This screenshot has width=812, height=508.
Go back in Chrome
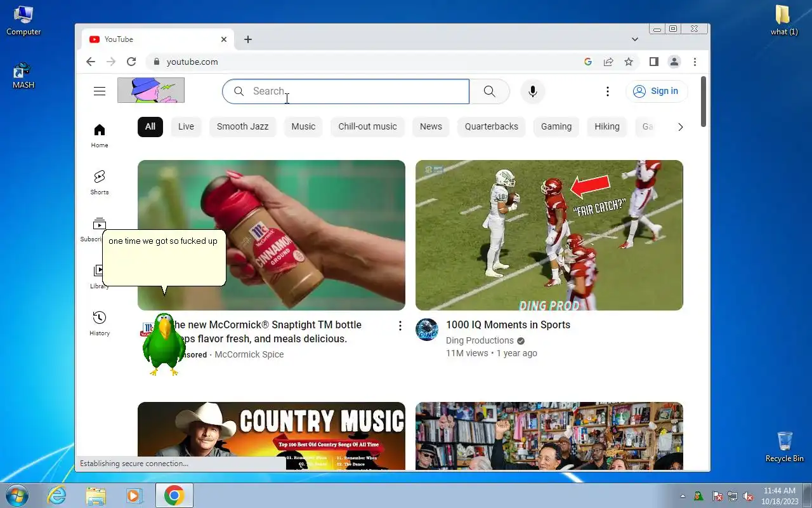click(91, 62)
